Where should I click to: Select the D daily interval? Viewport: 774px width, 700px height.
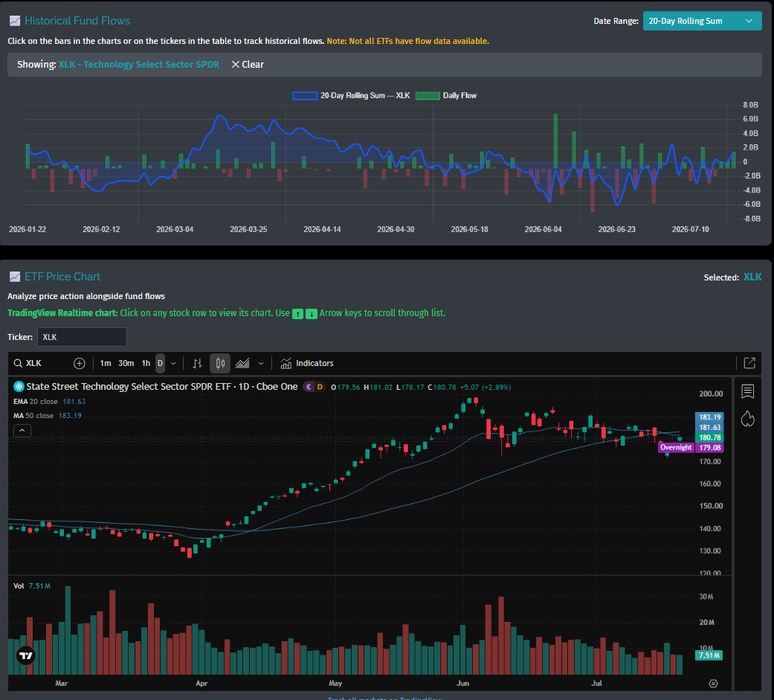tap(160, 364)
